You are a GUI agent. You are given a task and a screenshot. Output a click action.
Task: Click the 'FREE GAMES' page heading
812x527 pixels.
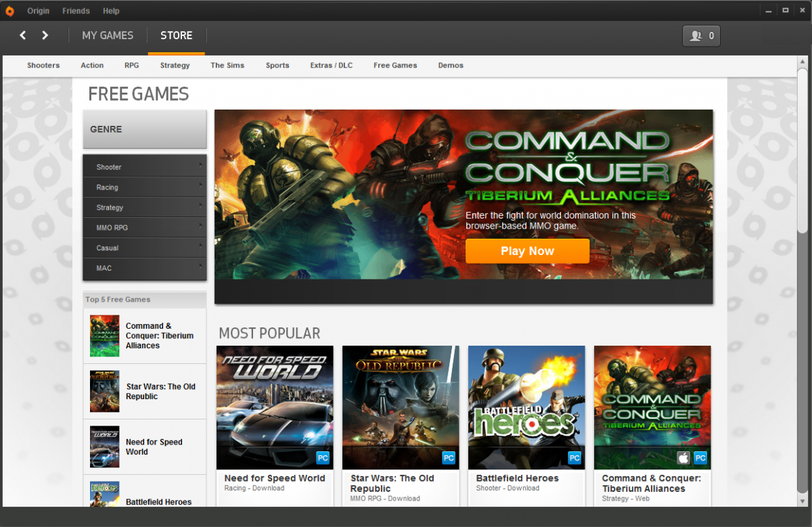click(x=139, y=93)
